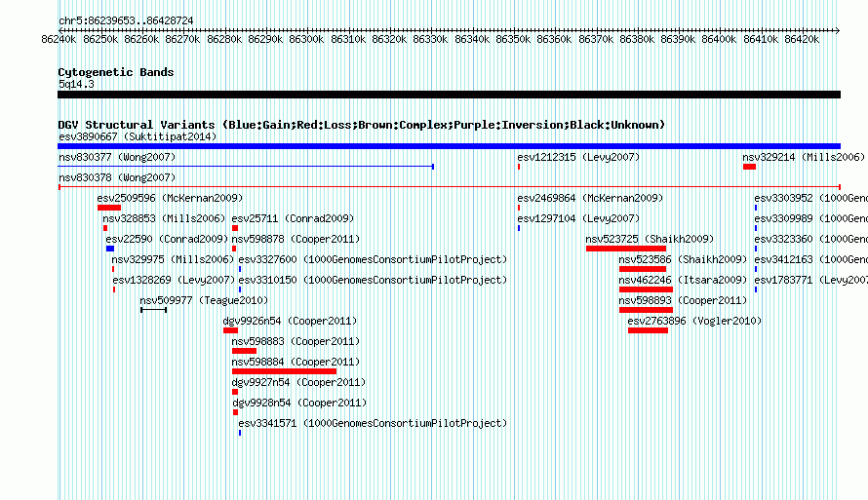This screenshot has width=868, height=500.
Task: Open the nsv598893 (Cooper2011) label
Action: point(683,300)
